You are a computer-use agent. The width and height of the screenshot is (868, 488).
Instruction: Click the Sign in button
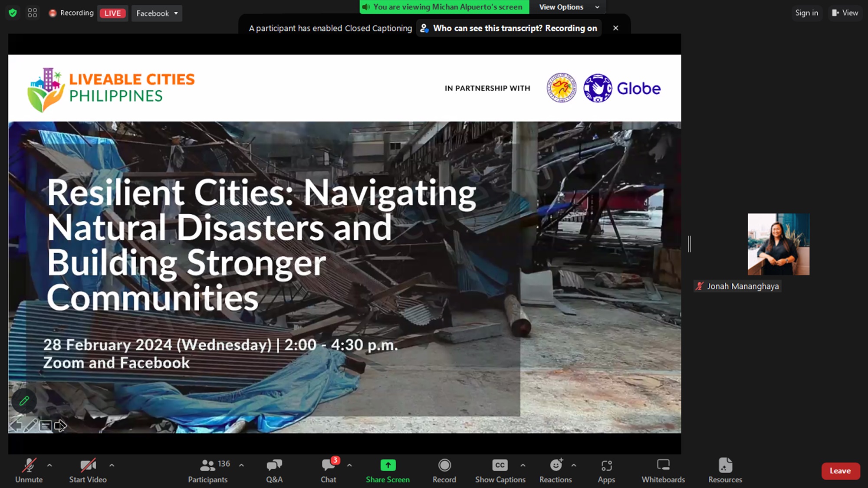[806, 13]
